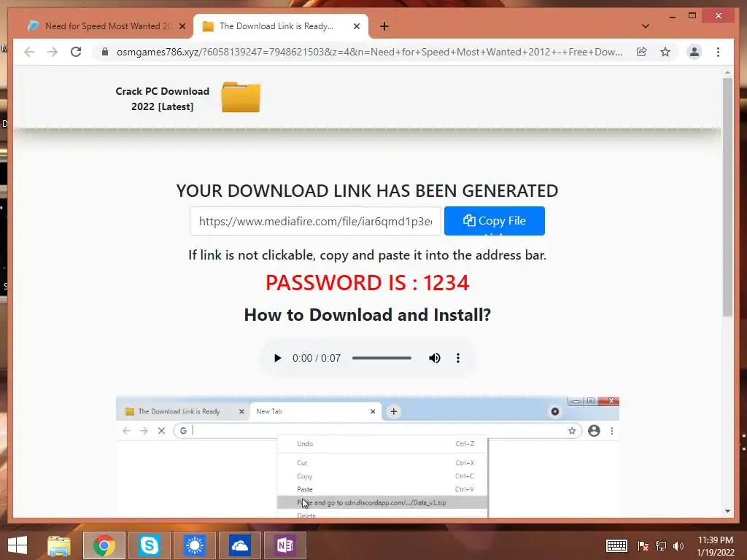747x560 pixels.
Task: Minimize the Chrome window
Action: coord(672,16)
